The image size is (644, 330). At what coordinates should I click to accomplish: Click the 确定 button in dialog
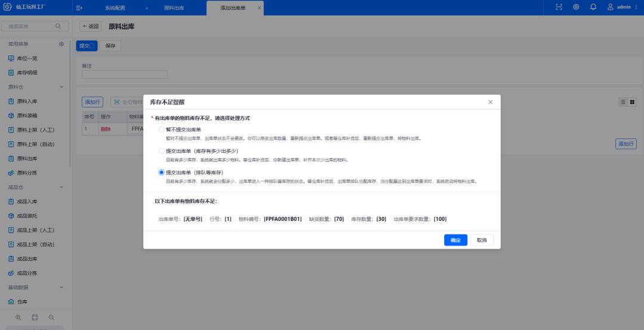456,240
